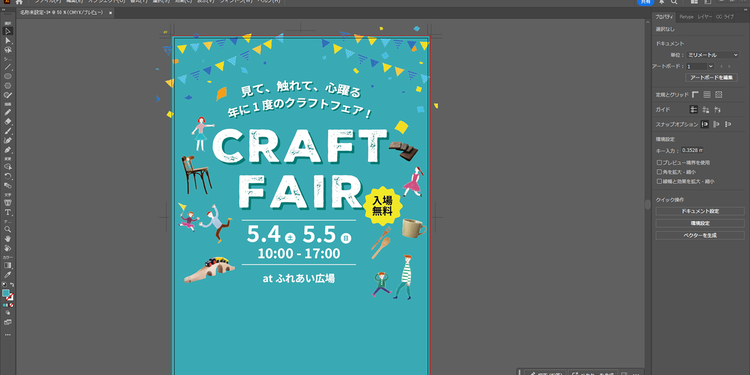Image resolution: width=750 pixels, height=375 pixels.
Task: Click the CRAFT title text on artboard
Action: pos(299,146)
